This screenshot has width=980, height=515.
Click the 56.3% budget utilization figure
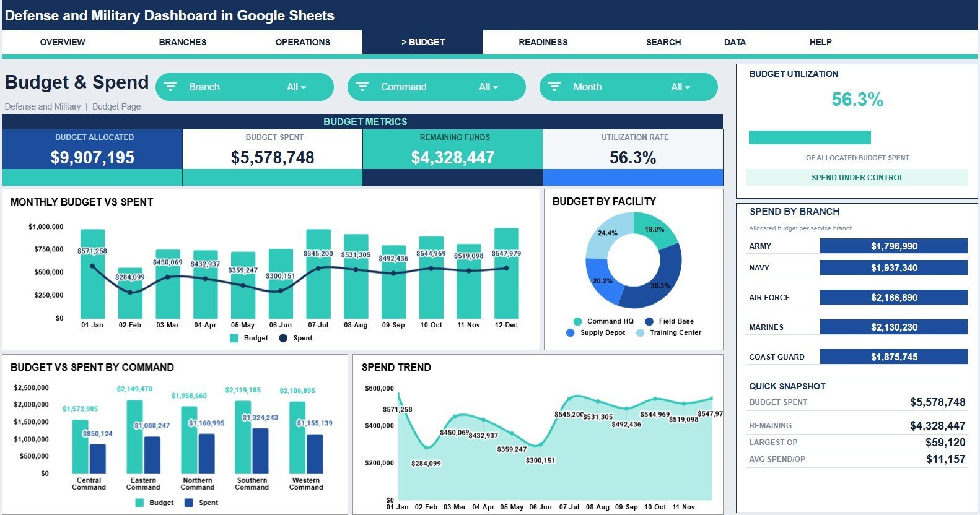pyautogui.click(x=857, y=100)
